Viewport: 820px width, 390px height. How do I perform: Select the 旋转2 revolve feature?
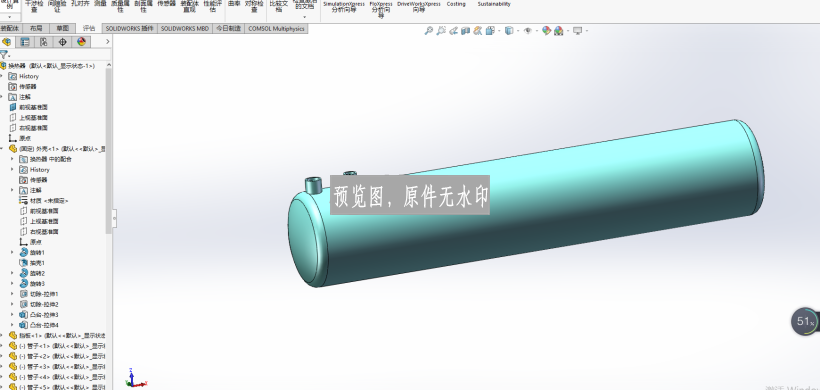pos(32,273)
